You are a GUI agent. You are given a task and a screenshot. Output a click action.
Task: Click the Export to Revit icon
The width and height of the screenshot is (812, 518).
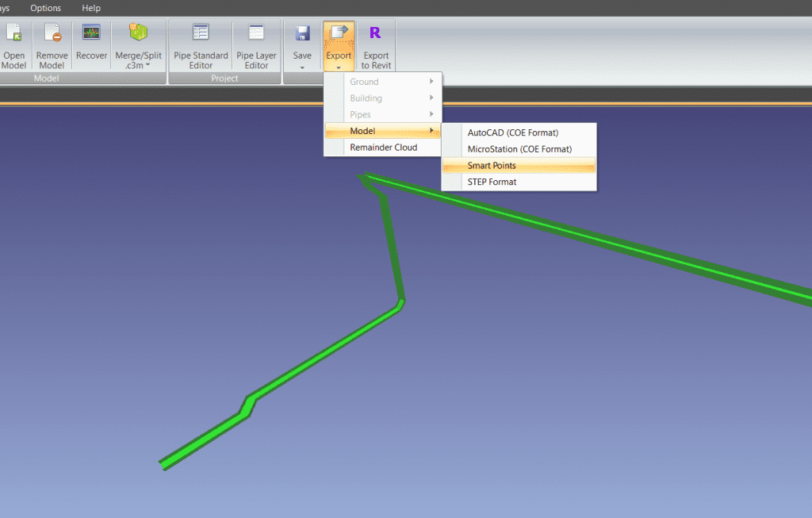(375, 33)
